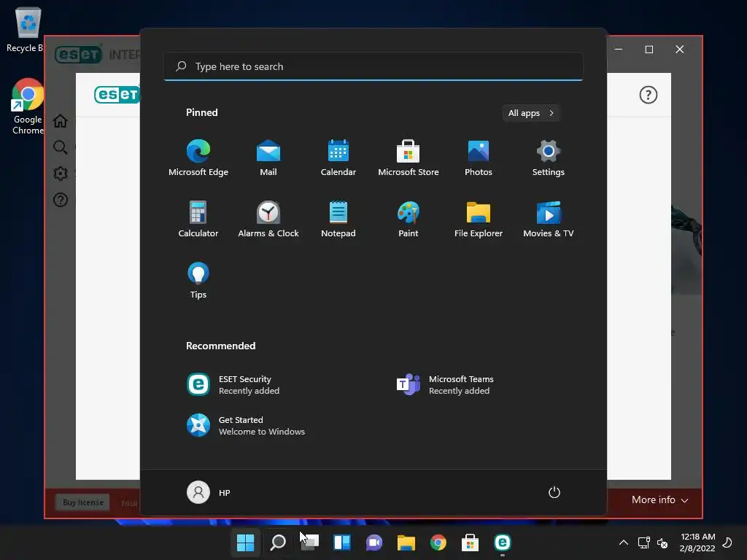747x560 pixels.
Task: Click ESET window scan magnifier icon
Action: click(60, 147)
